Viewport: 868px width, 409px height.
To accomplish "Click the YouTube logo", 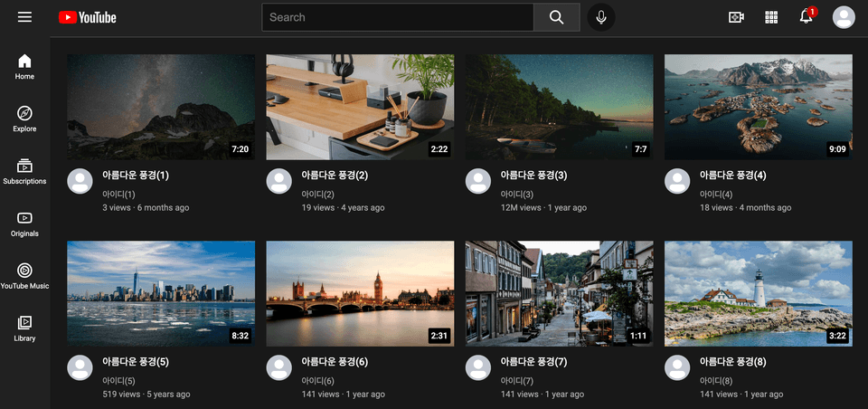I will coord(88,18).
